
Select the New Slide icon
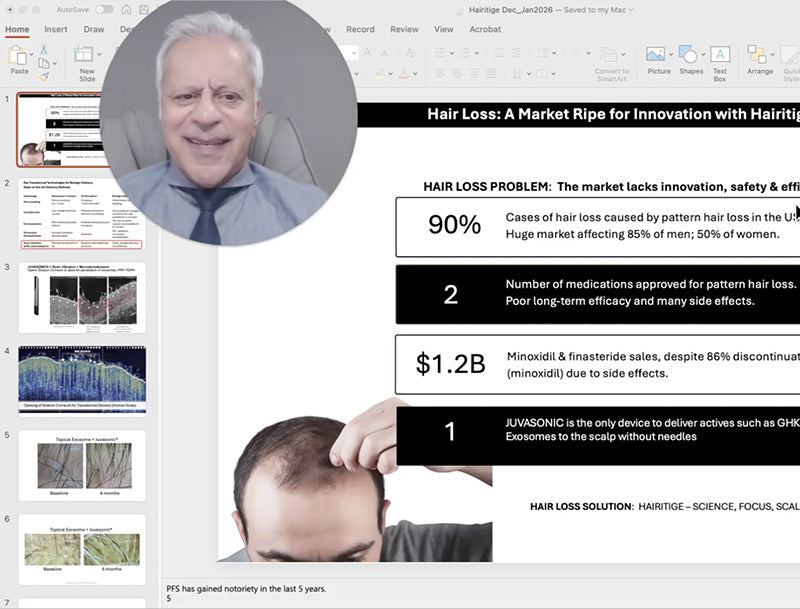coord(83,55)
